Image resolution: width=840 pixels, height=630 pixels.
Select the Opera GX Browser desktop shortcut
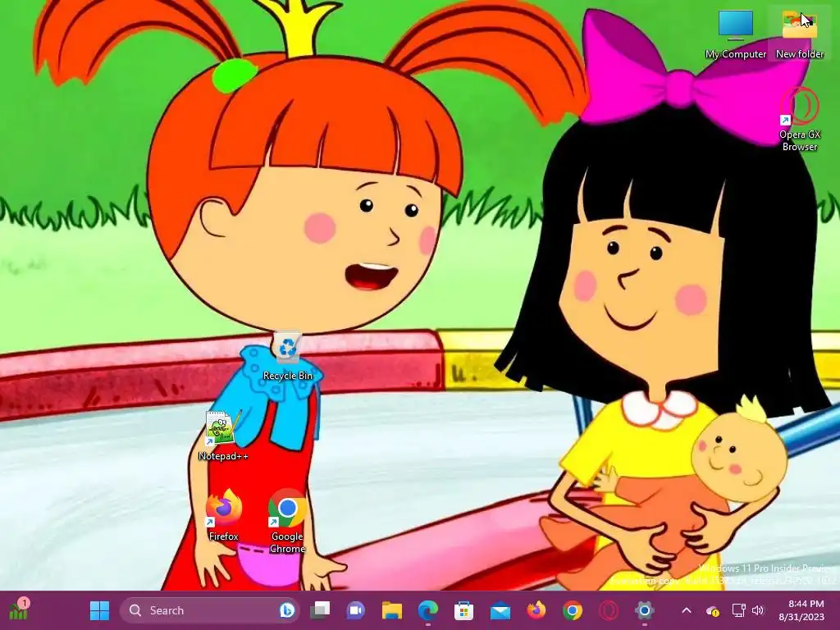800,120
